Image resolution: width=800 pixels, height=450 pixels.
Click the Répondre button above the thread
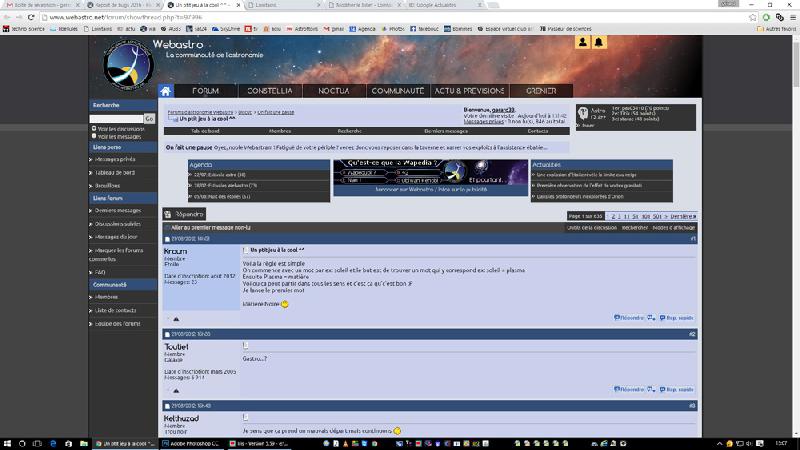pyautogui.click(x=184, y=214)
